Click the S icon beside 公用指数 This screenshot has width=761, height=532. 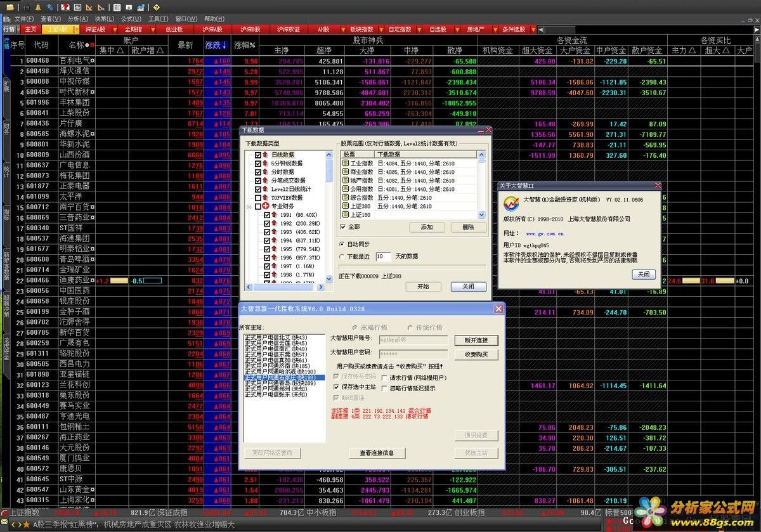click(346, 189)
